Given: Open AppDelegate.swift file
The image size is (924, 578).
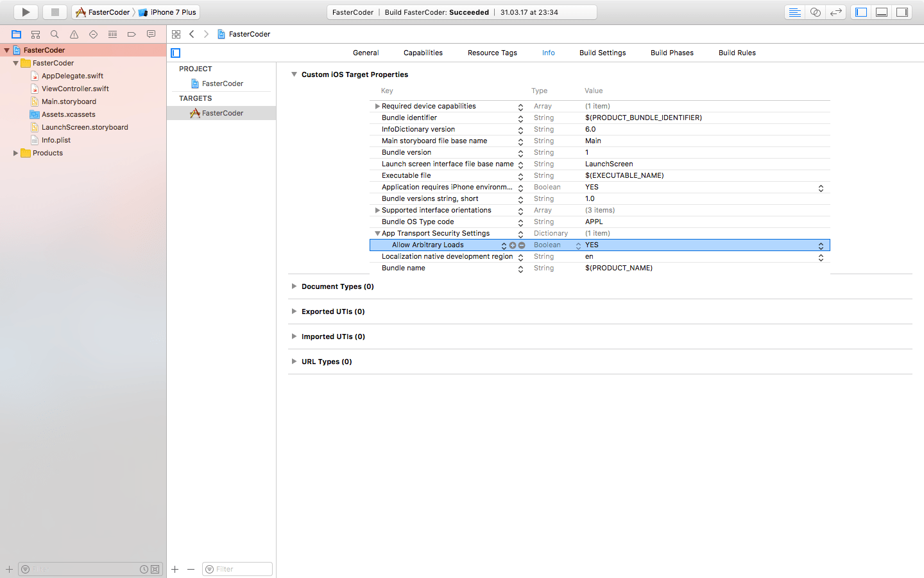Looking at the screenshot, I should coord(72,76).
